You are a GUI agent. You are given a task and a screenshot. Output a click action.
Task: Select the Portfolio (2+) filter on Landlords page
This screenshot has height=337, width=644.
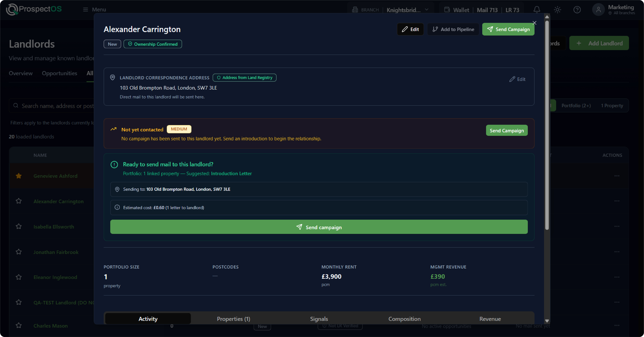[576, 105]
